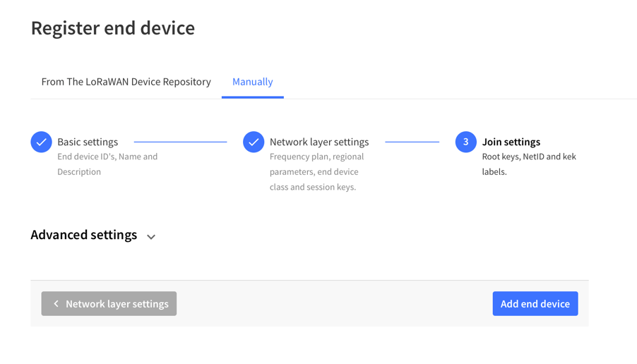The height and width of the screenshot is (364, 637).
Task: Select the Network layer settings step label
Action: point(319,142)
